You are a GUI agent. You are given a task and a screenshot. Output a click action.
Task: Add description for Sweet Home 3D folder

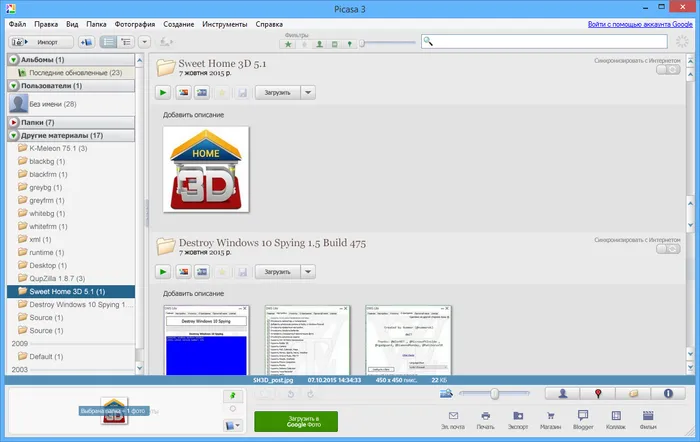pos(193,115)
